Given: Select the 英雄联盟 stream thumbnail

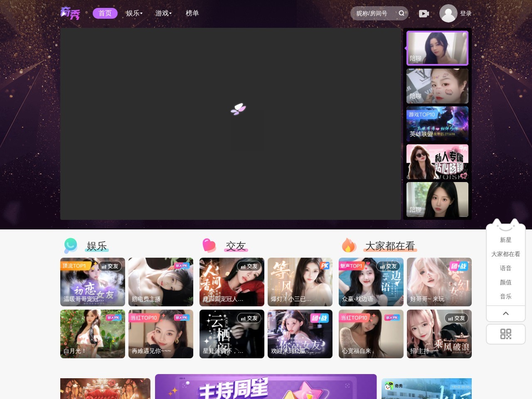Looking at the screenshot, I should [437, 124].
